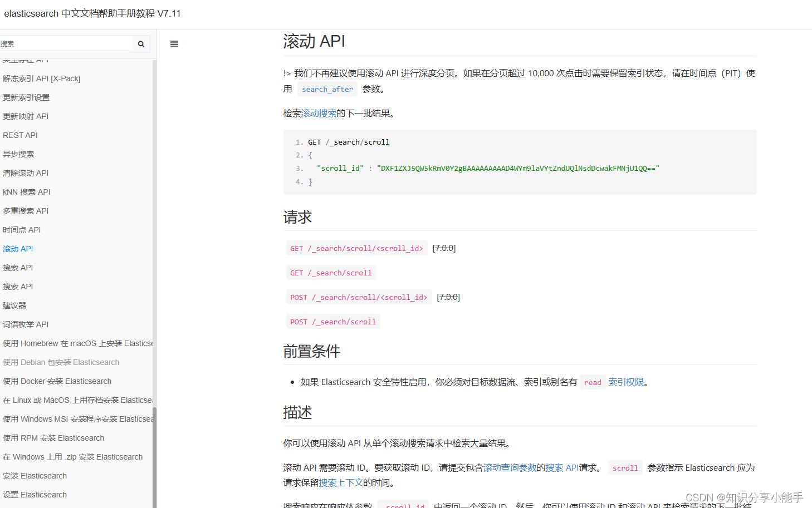The image size is (812, 508).
Task: Open 设置 Elasticsearch sidebar item
Action: 35,495
